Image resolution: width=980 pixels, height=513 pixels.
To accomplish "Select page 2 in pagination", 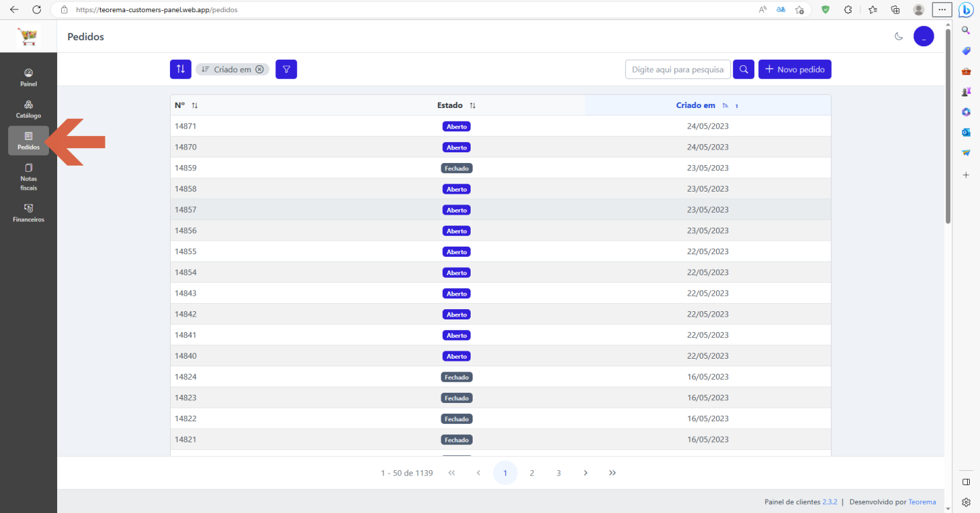I will click(x=532, y=473).
